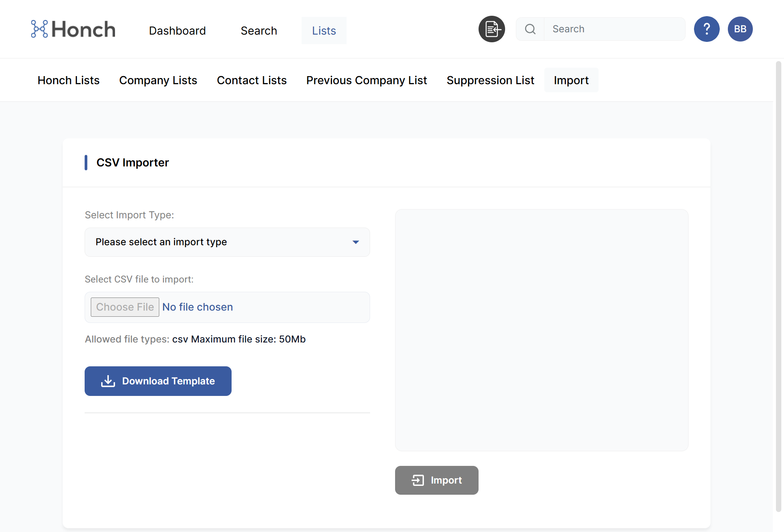784x532 pixels.
Task: Open the Dashboard menu item
Action: pos(177,31)
